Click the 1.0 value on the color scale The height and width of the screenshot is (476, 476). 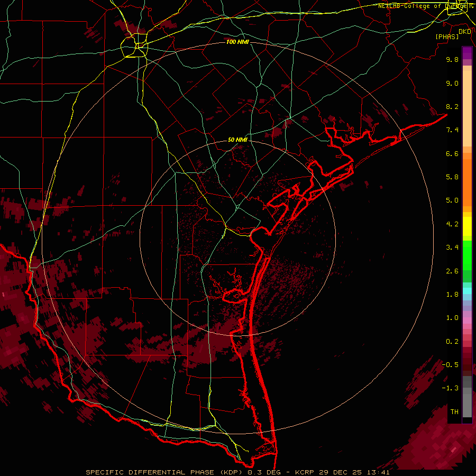452,318
